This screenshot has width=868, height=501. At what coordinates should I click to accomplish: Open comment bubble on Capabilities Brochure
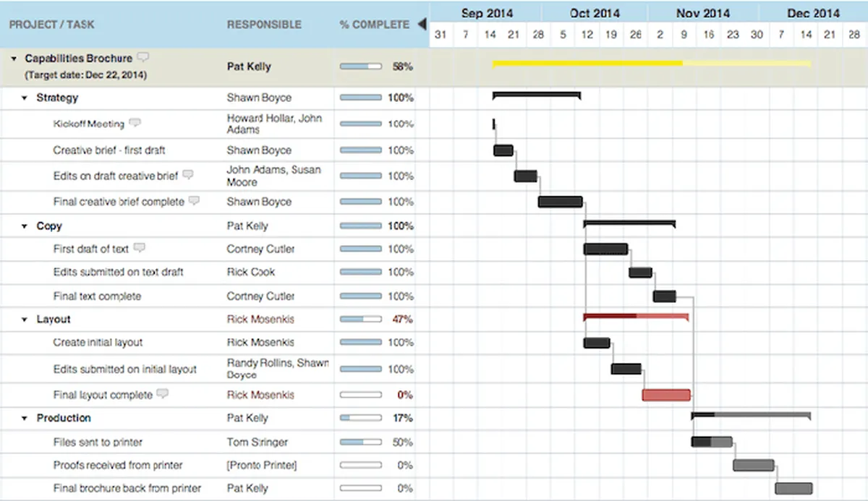pos(143,58)
